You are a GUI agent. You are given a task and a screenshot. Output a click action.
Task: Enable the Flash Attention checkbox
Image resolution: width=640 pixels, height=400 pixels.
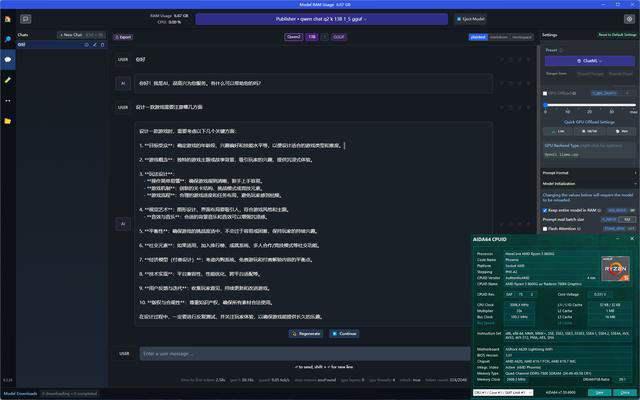click(546, 228)
